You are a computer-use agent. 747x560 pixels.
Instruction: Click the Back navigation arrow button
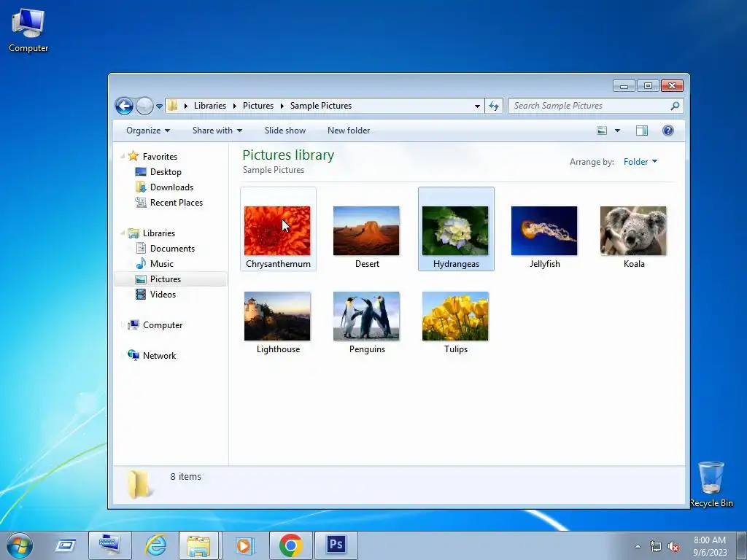point(124,106)
